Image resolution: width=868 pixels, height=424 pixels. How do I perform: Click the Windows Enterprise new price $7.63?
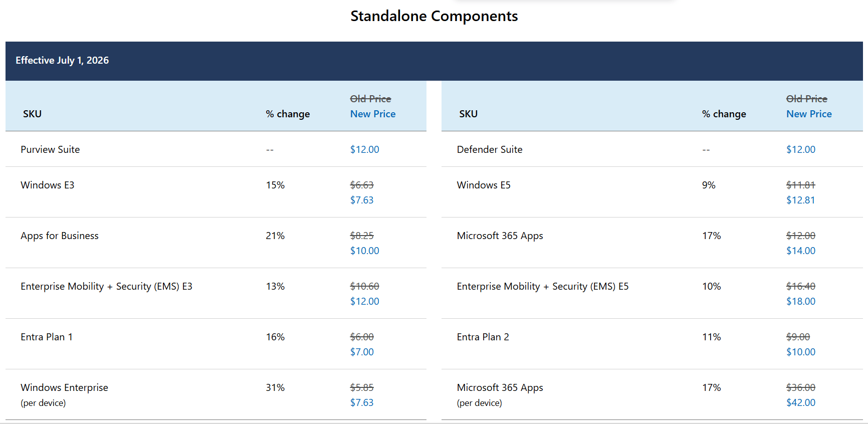pyautogui.click(x=362, y=402)
